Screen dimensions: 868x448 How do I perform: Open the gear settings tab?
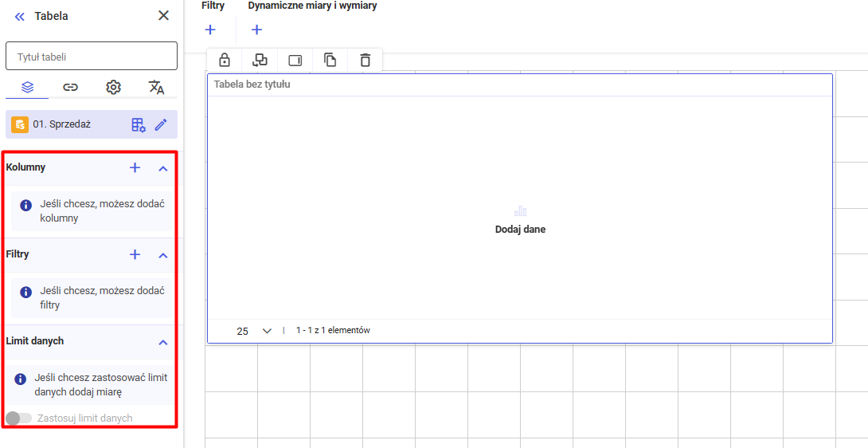coord(114,87)
